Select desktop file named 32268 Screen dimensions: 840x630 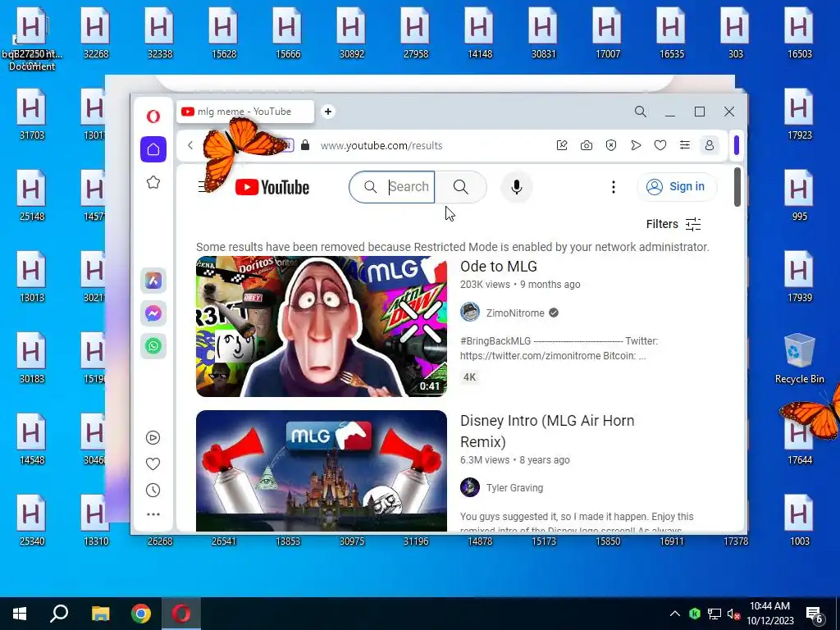[x=96, y=33]
